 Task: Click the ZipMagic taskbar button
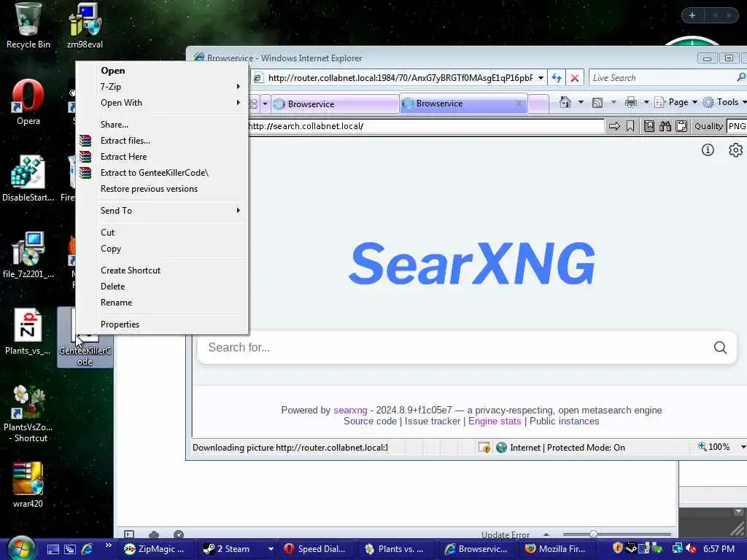point(156,549)
